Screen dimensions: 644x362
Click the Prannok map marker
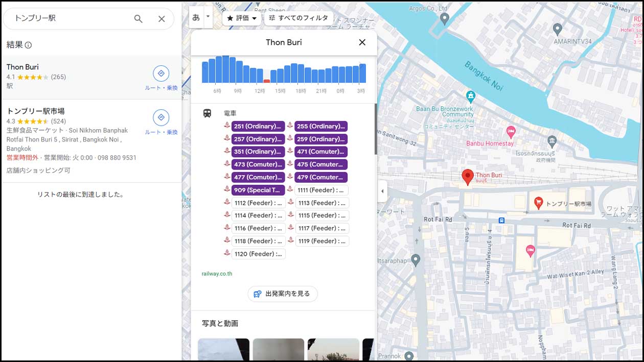(x=408, y=356)
